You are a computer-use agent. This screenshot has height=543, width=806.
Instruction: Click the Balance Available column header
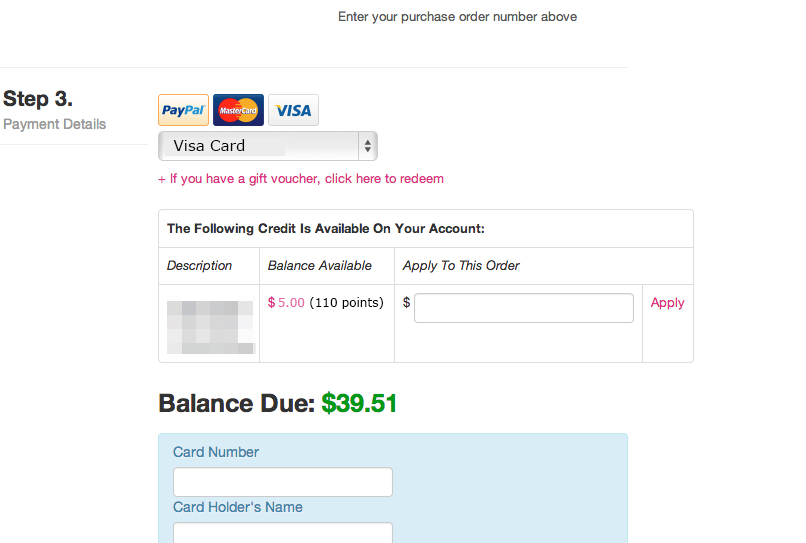320,266
